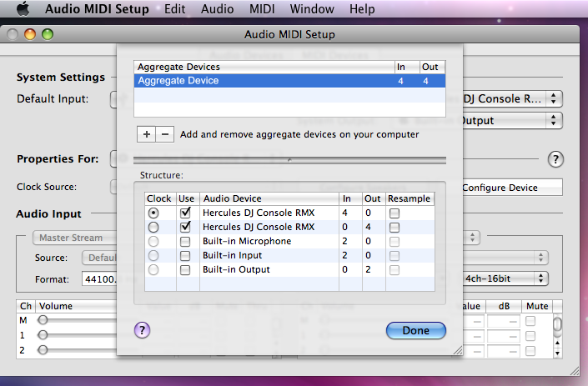Toggle Resample for first Hercules DJ Console RMX
Image resolution: width=588 pixels, height=386 pixels.
pyautogui.click(x=395, y=213)
